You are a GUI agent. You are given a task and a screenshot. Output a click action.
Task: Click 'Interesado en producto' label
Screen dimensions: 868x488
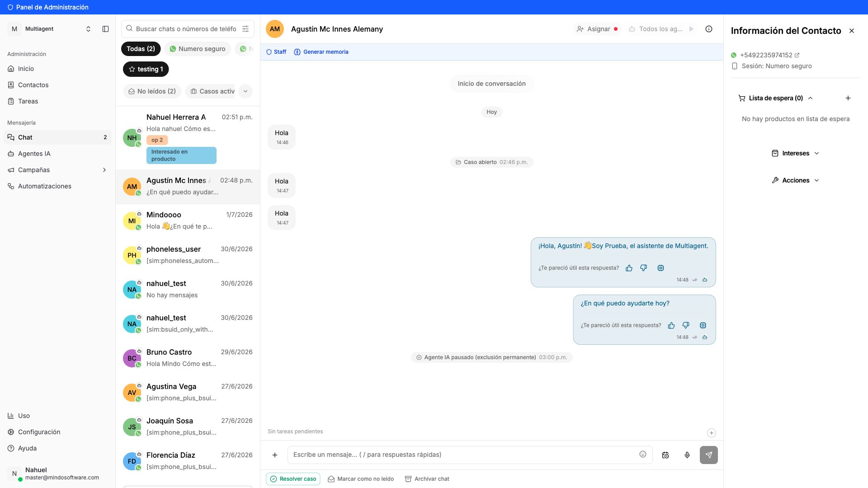tap(181, 155)
